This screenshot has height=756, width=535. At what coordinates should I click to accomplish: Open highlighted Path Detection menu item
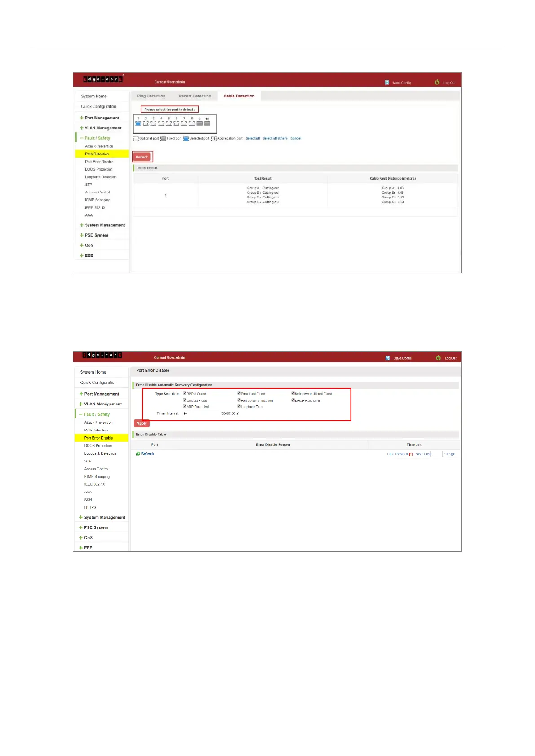point(102,154)
